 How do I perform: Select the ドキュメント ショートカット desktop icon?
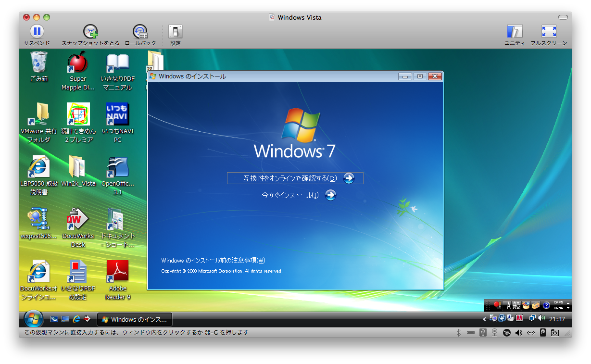(x=117, y=228)
